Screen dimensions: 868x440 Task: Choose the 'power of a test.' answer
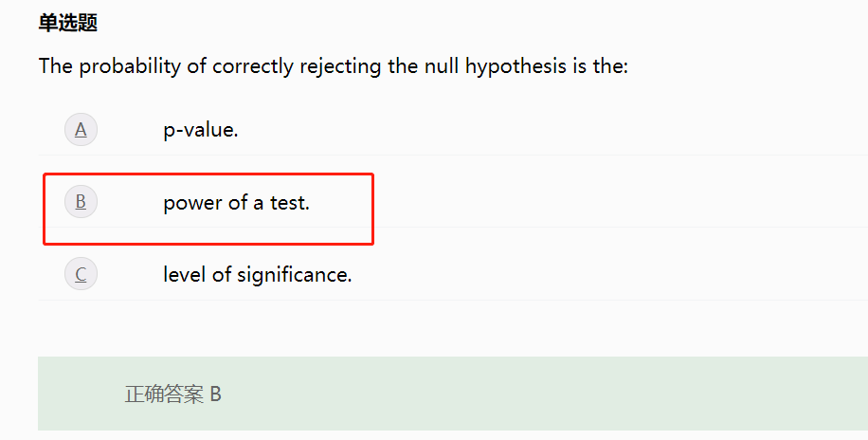236,202
